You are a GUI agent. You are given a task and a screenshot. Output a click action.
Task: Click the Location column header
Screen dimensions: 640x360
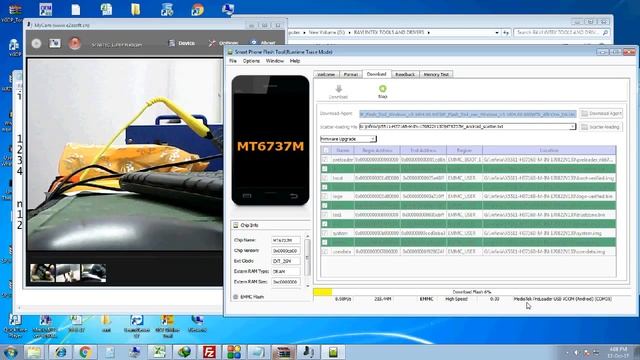point(549,150)
